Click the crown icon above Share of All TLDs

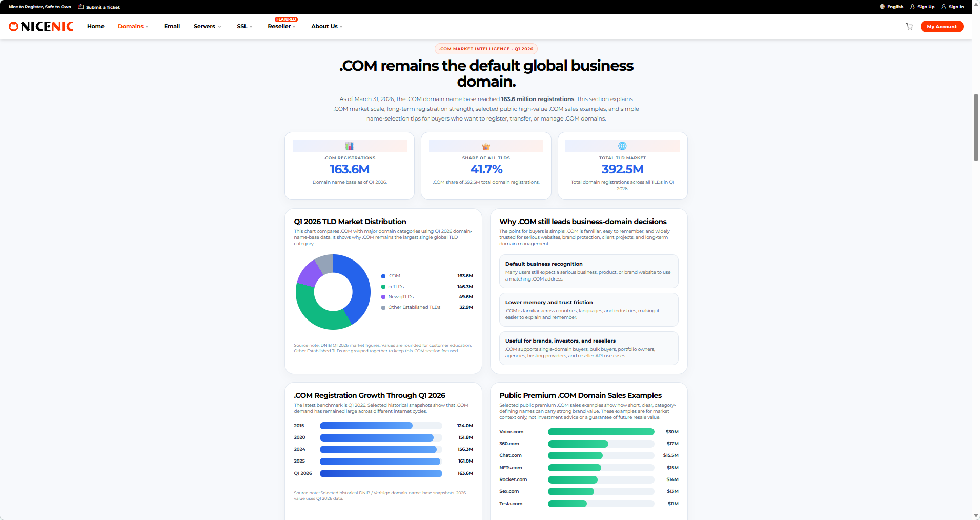pyautogui.click(x=486, y=146)
